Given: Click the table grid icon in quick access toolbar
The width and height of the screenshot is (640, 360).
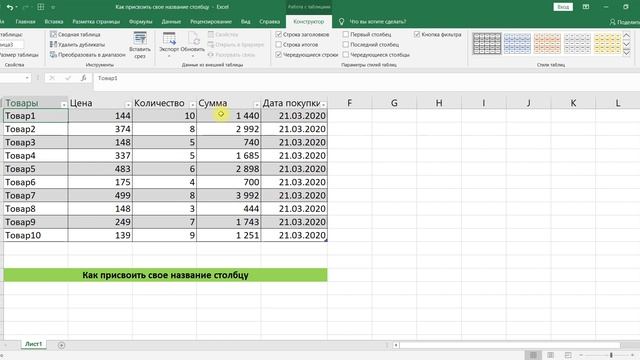Looking at the screenshot, I should pos(40,7).
